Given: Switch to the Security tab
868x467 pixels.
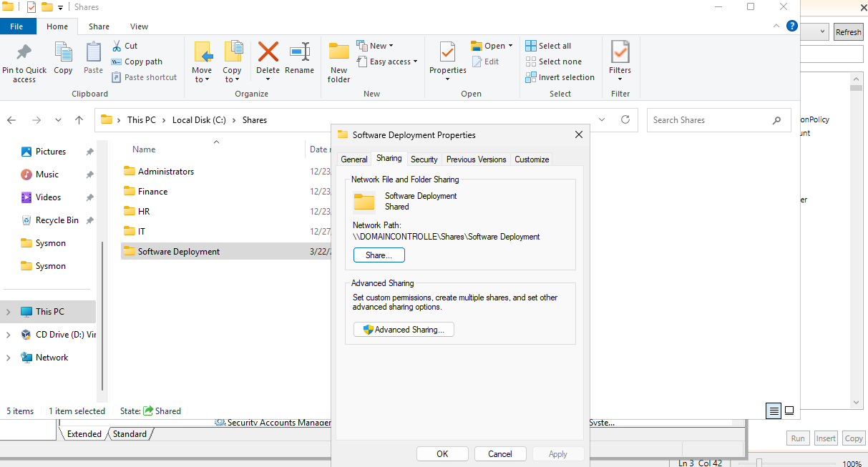Looking at the screenshot, I should tap(424, 159).
